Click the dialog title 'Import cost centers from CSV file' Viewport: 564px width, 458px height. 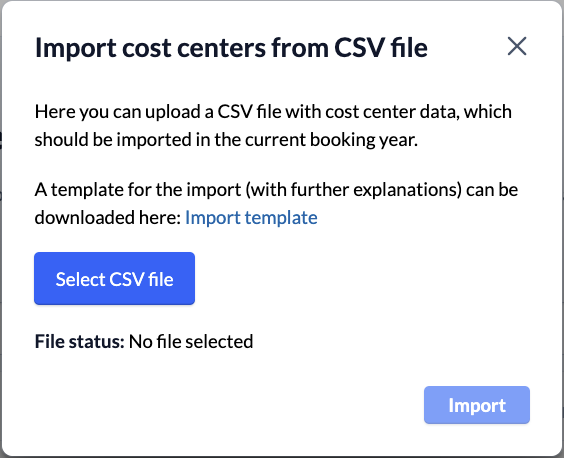[231, 47]
